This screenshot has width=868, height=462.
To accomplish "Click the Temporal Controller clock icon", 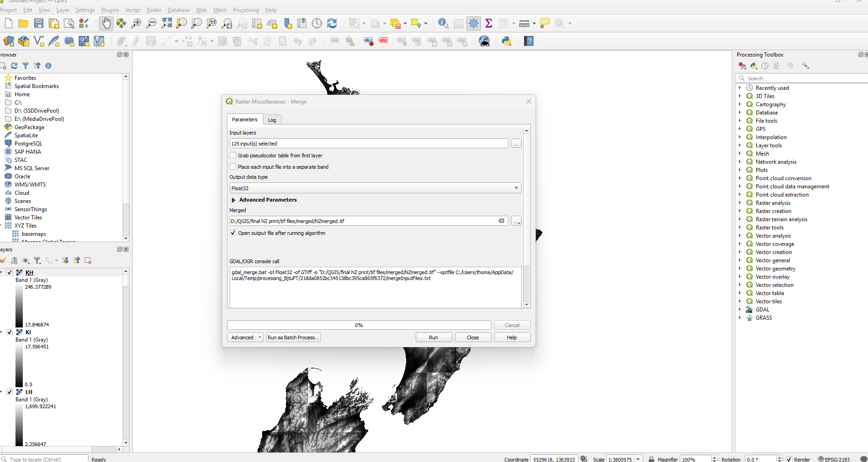I will tap(317, 23).
